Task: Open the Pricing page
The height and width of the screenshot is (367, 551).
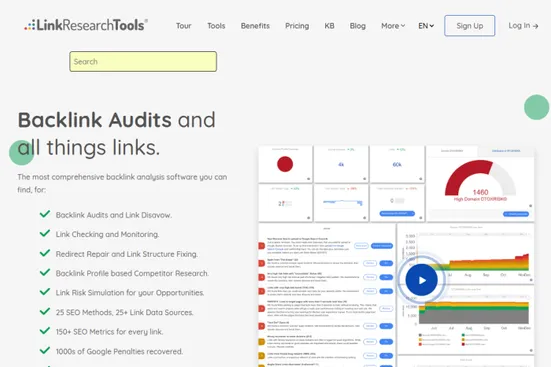Action: pos(297,26)
